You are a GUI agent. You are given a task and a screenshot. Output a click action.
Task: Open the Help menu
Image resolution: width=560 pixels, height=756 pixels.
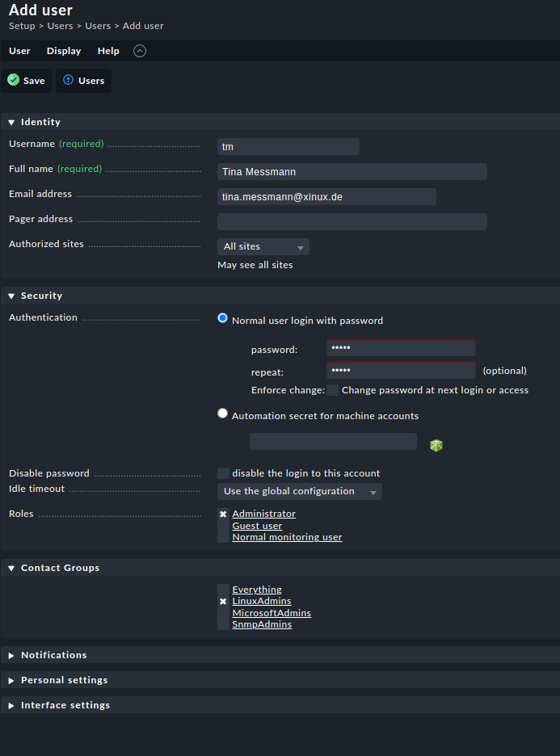tap(108, 51)
